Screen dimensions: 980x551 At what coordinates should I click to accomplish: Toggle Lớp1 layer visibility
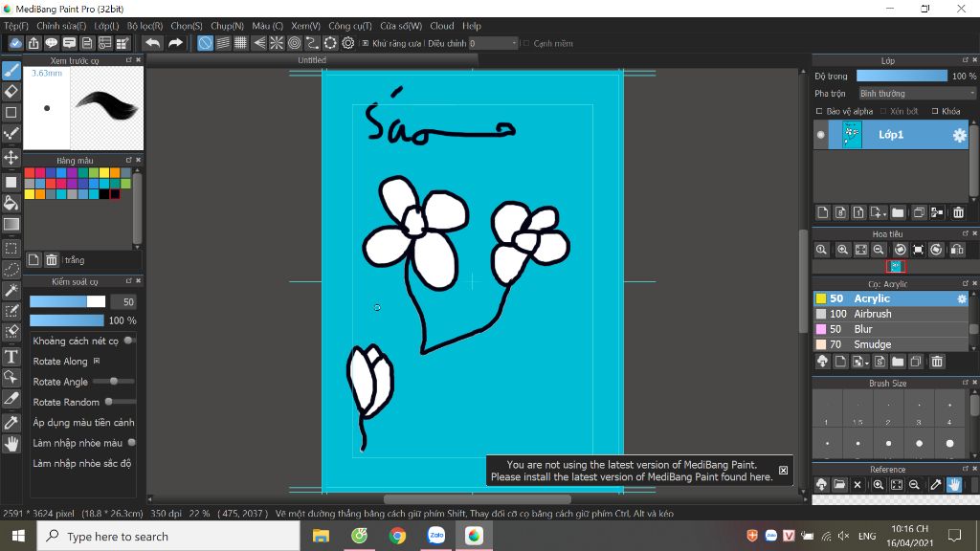[821, 135]
